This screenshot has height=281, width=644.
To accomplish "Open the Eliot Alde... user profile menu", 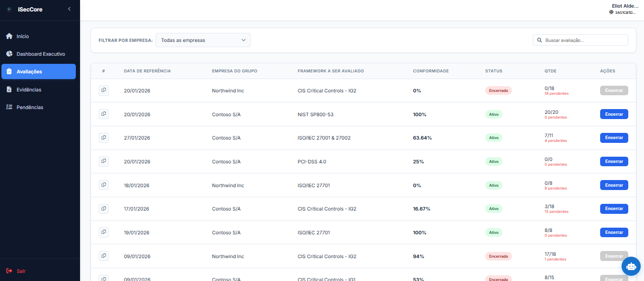I will 624,9.
